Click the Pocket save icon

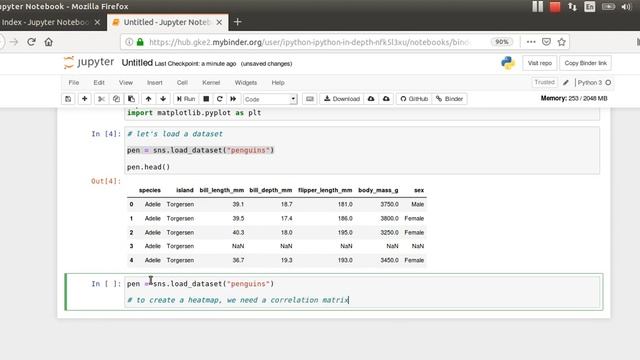(x=546, y=42)
